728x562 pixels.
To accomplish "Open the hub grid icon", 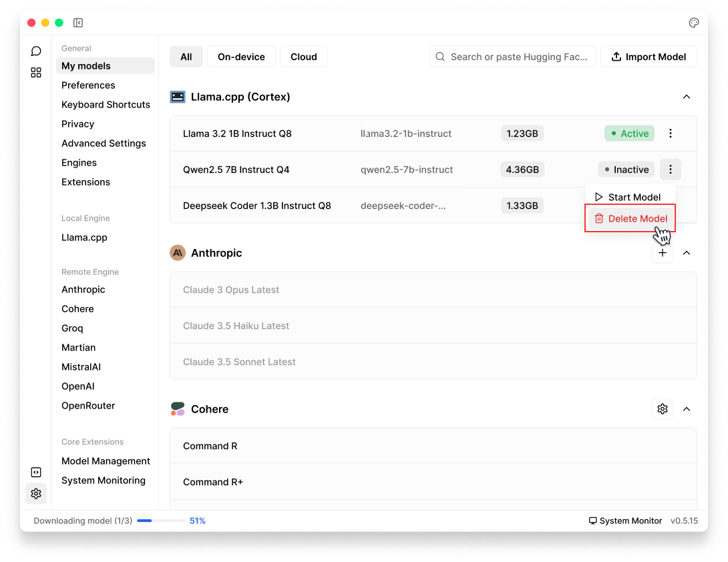I will [x=36, y=72].
